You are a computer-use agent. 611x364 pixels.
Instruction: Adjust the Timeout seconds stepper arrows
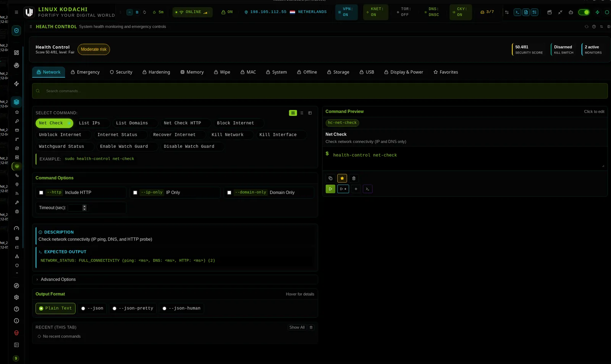[84, 208]
